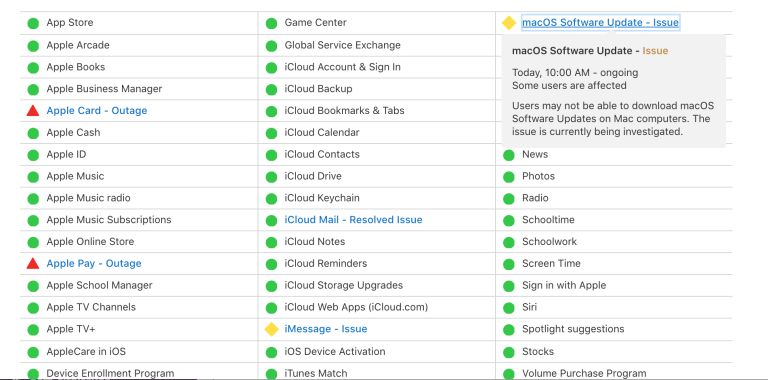Click the red outage triangle beside Apple Card
Viewport: 768px width, 380px height.
(x=33, y=111)
